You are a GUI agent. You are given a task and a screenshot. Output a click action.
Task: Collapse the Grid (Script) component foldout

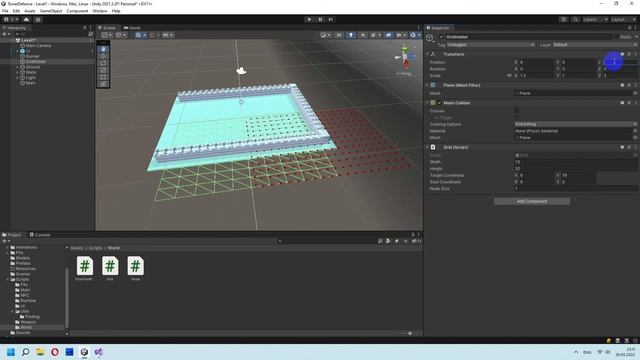pos(427,147)
